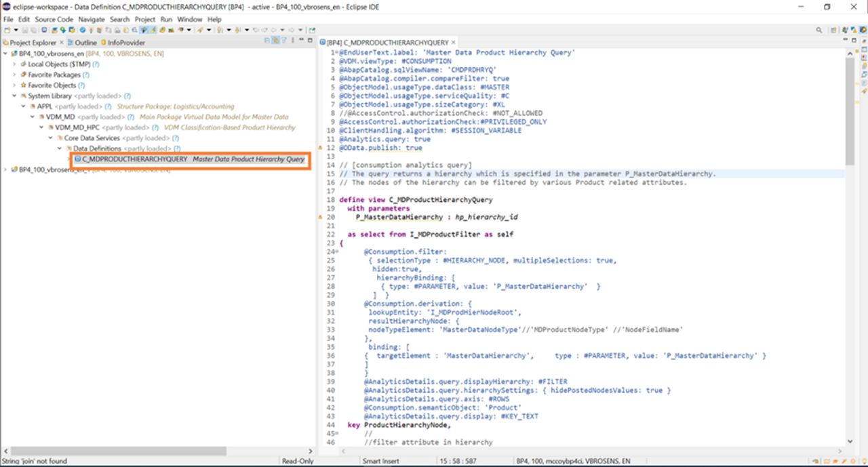Click line 18 'define view C_MDProductHierarchyQuery'
Screen dimensions: 868x467
(x=416, y=200)
